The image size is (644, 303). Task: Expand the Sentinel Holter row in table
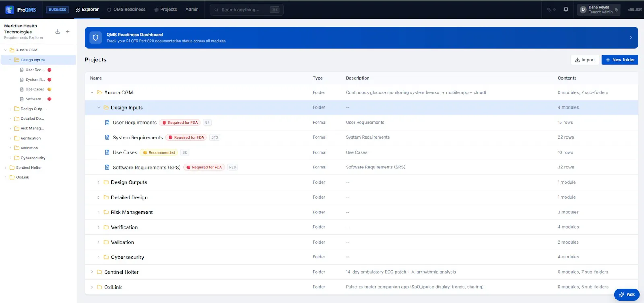click(92, 272)
